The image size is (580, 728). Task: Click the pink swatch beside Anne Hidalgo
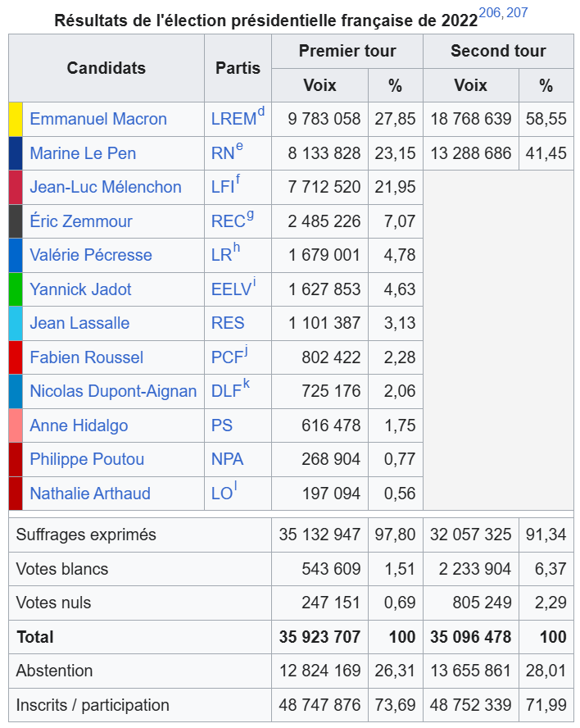[16, 425]
